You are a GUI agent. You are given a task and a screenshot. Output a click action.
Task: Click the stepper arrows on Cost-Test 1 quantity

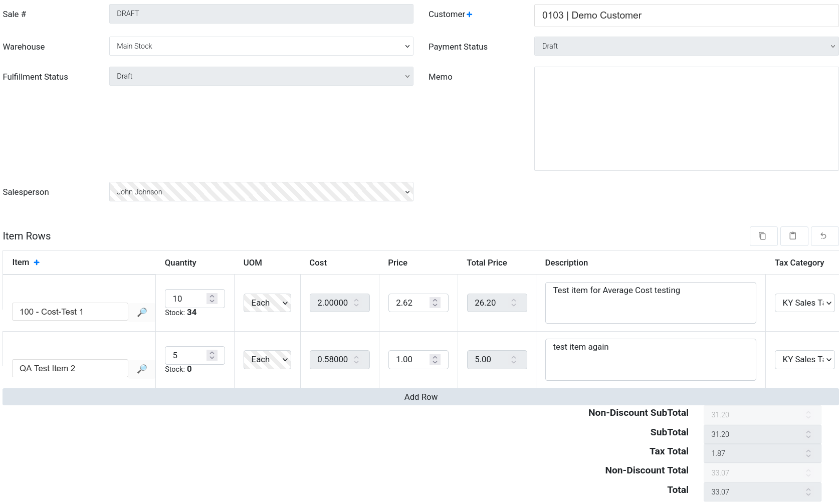(x=213, y=298)
